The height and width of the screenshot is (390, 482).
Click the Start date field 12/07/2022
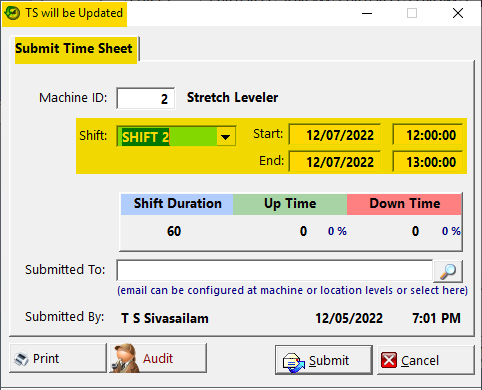pyautogui.click(x=335, y=135)
